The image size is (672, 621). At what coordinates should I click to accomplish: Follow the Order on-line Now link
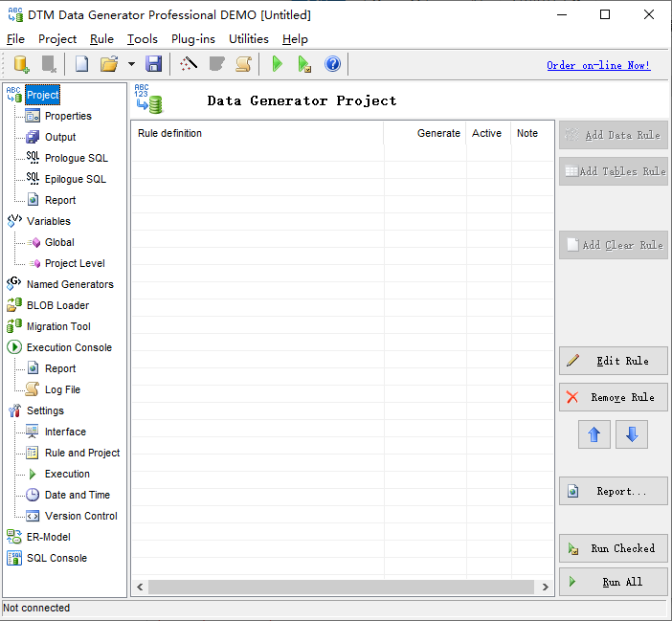tap(598, 65)
